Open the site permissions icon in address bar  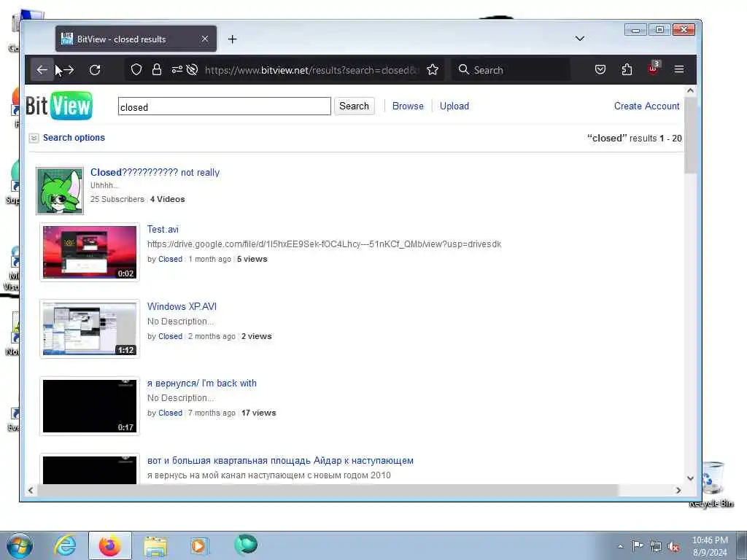[x=177, y=70]
